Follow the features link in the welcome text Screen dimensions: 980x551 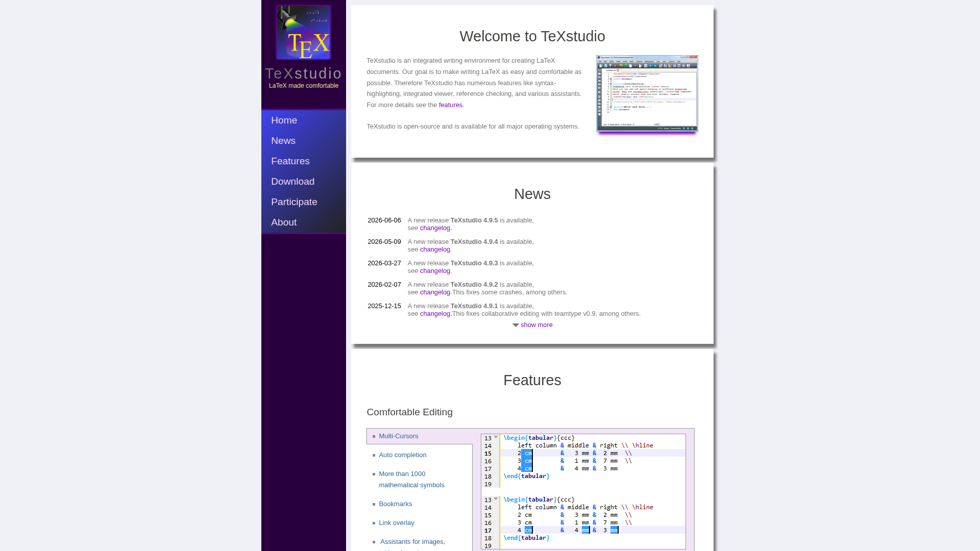[451, 105]
